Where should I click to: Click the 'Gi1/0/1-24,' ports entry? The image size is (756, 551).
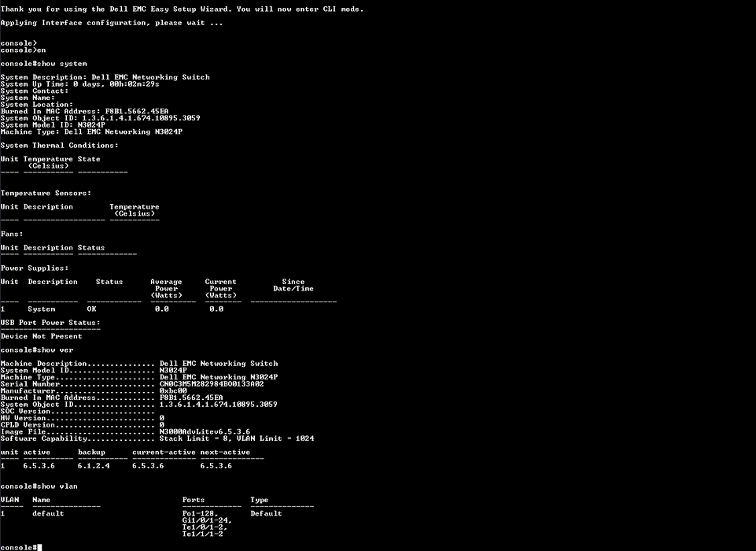coord(207,520)
